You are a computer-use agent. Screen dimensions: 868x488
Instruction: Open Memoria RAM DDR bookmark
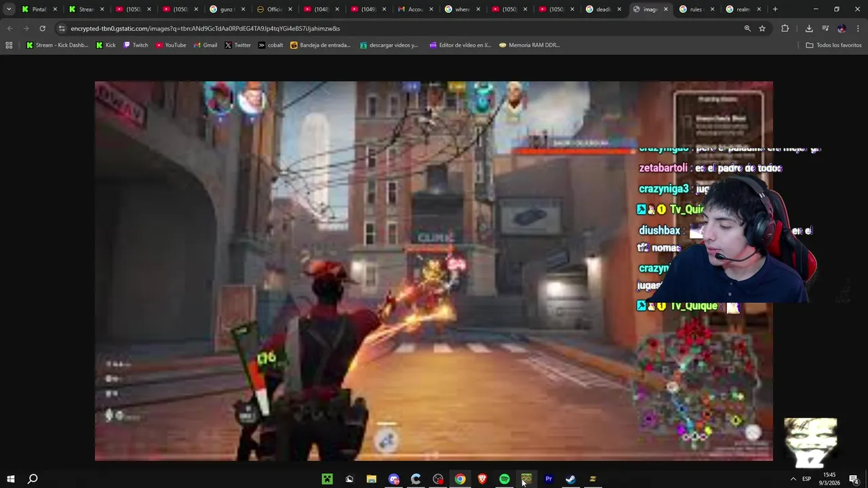click(530, 45)
